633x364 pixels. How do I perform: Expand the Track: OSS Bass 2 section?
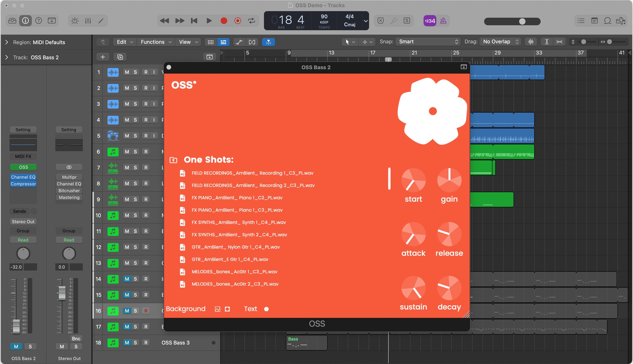tap(7, 57)
